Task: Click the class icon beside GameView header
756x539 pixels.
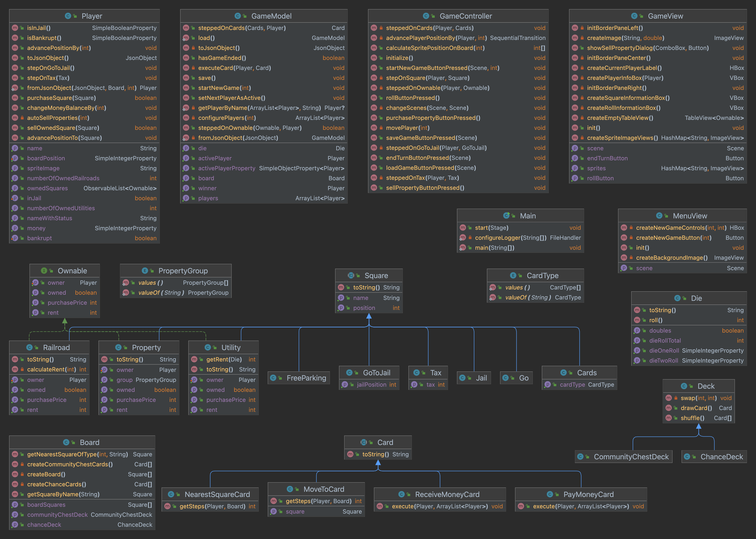Action: (x=634, y=16)
